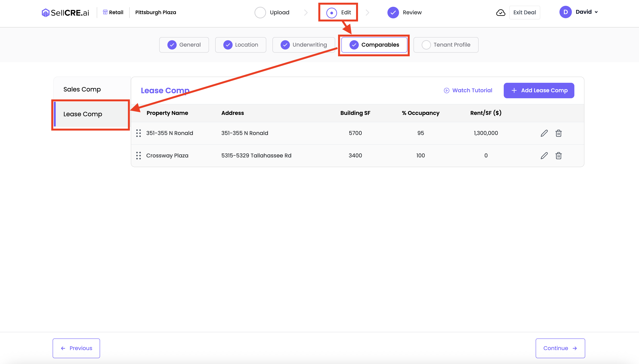This screenshot has width=639, height=364.
Task: Switch to the Sales Comp tab
Action: [82, 89]
